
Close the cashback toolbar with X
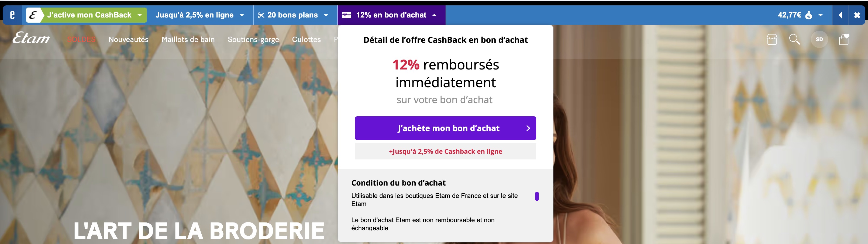[x=857, y=15]
